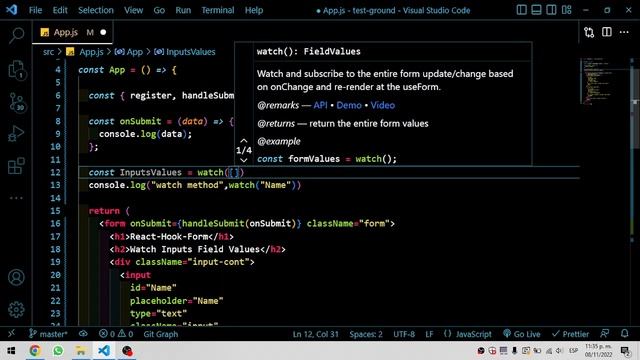Open the Run and Debug view

16,133
